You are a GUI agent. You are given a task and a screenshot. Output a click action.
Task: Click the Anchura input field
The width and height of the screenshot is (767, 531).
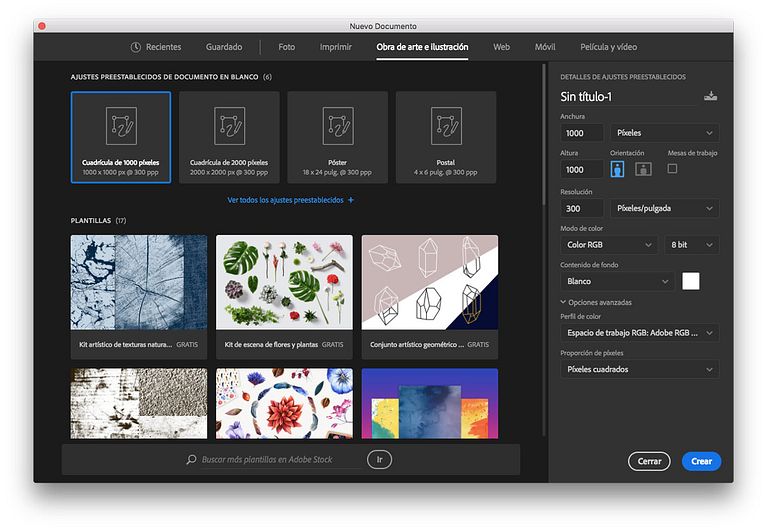[x=581, y=133]
